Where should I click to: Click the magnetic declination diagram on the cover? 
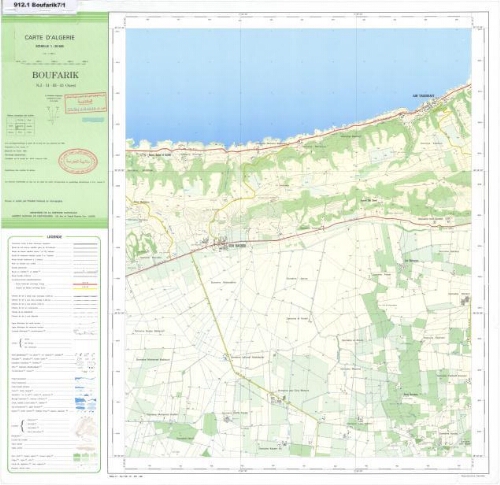tap(53, 114)
